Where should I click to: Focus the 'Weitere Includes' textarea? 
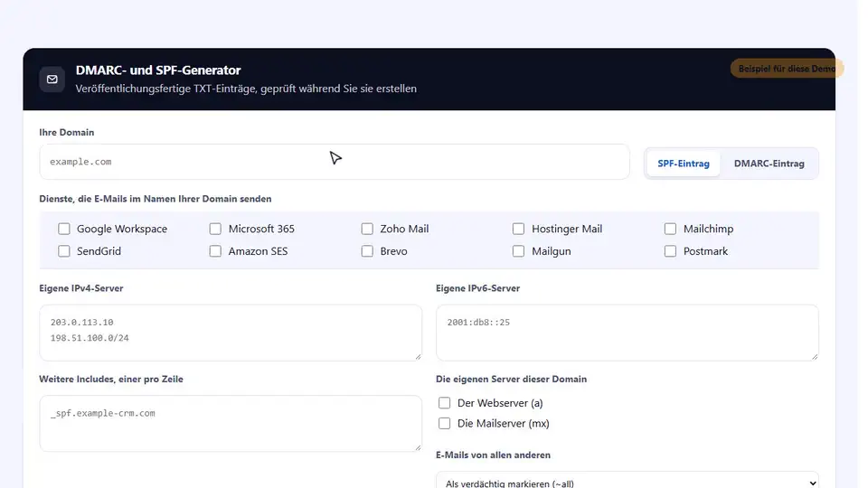pyautogui.click(x=231, y=423)
